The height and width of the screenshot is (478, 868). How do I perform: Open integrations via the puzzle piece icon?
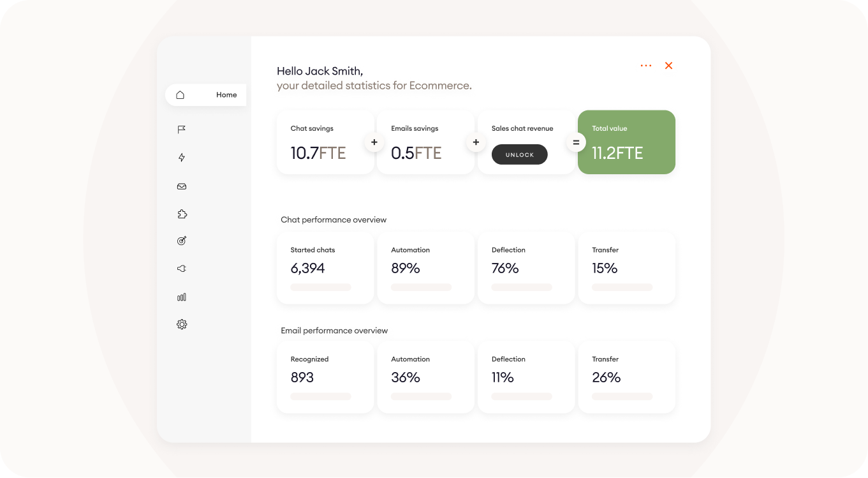click(182, 214)
